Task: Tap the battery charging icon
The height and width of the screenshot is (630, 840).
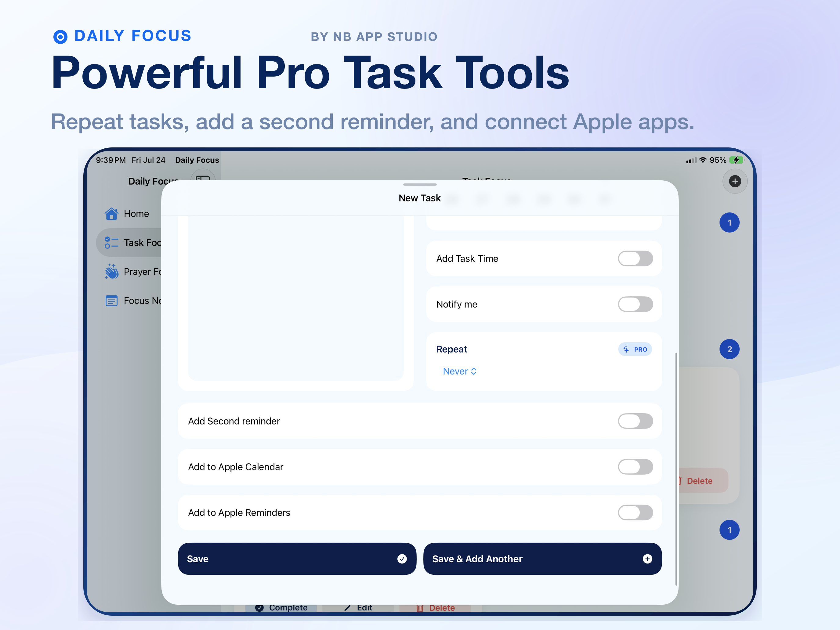Action: tap(736, 160)
